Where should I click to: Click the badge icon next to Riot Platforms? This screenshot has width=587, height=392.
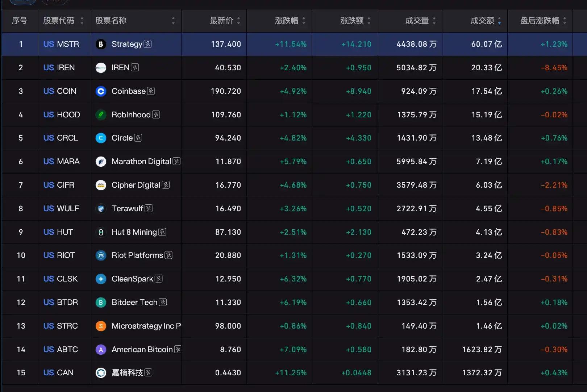168,255
